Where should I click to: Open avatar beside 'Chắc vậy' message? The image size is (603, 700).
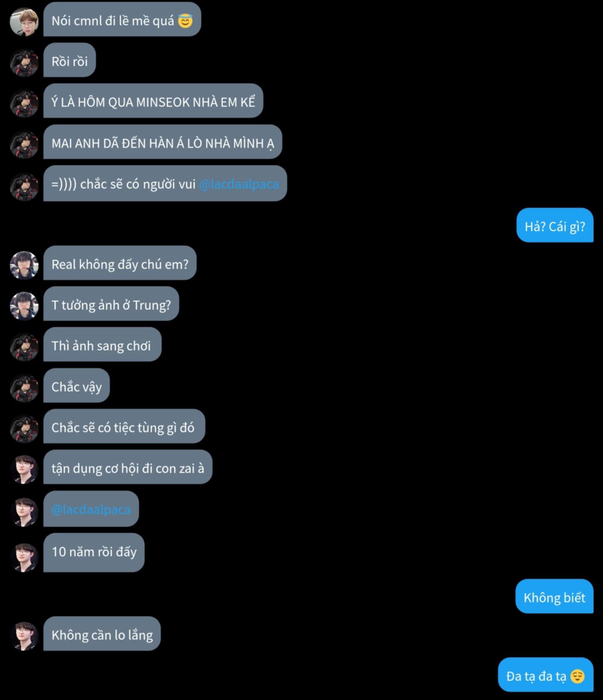coord(24,388)
